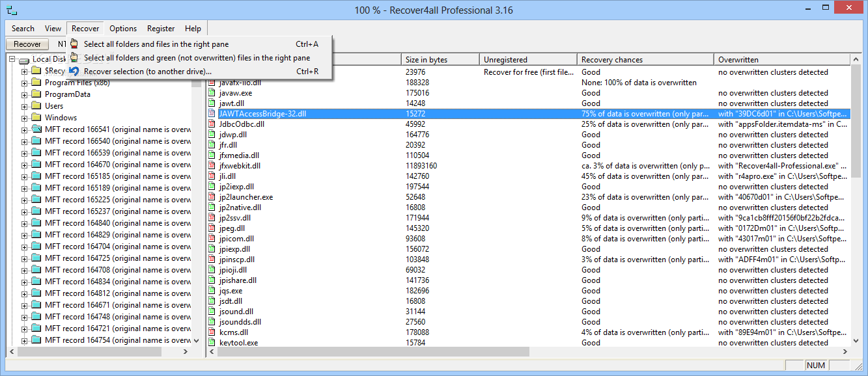Image resolution: width=868 pixels, height=376 pixels.
Task: Click the red file icon next to jli.dll
Action: tap(212, 176)
